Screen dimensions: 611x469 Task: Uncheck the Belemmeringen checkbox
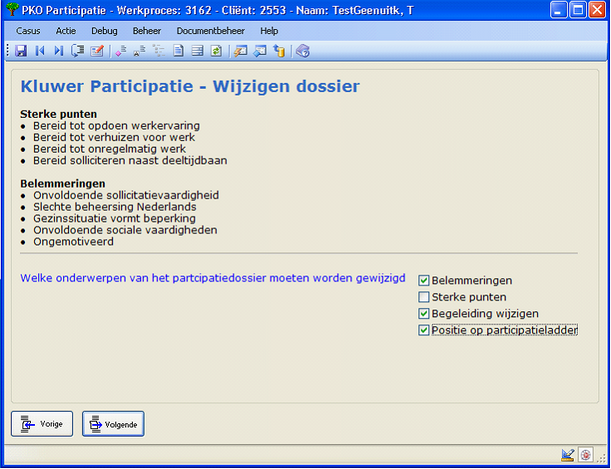[x=424, y=280]
